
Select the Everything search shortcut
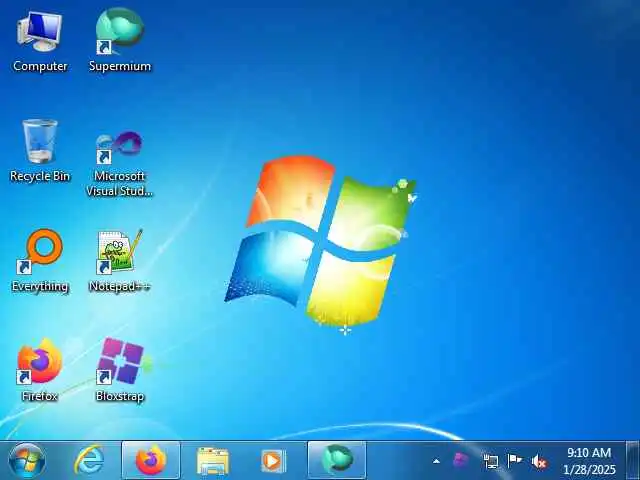(x=40, y=261)
